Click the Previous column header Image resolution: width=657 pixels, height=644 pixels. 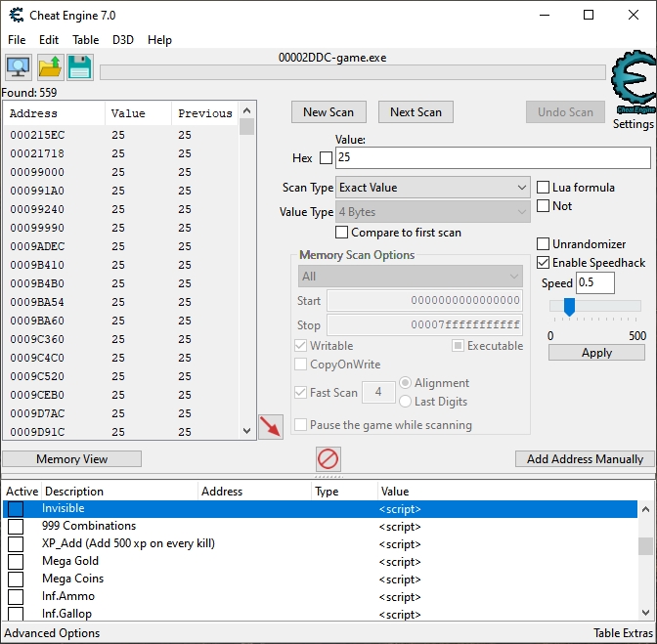point(205,113)
